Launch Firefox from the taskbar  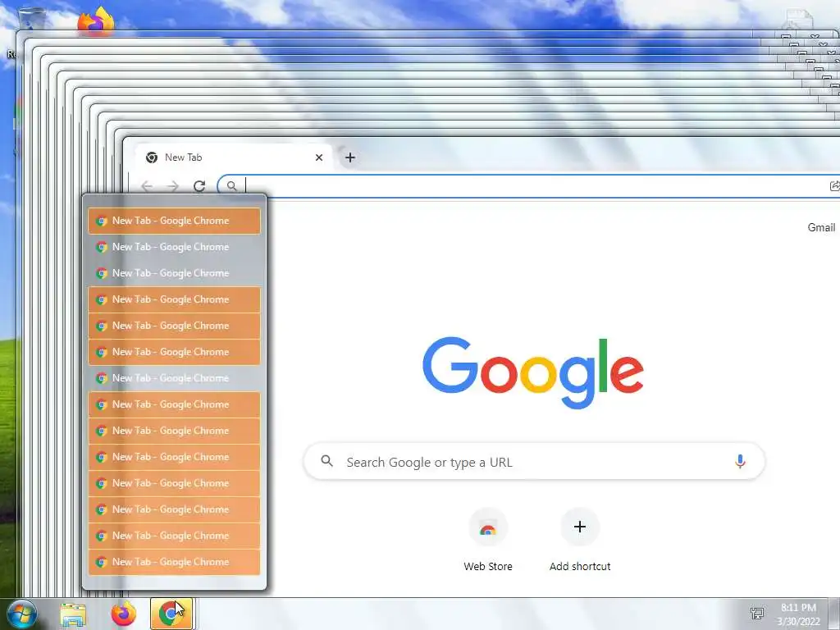123,614
